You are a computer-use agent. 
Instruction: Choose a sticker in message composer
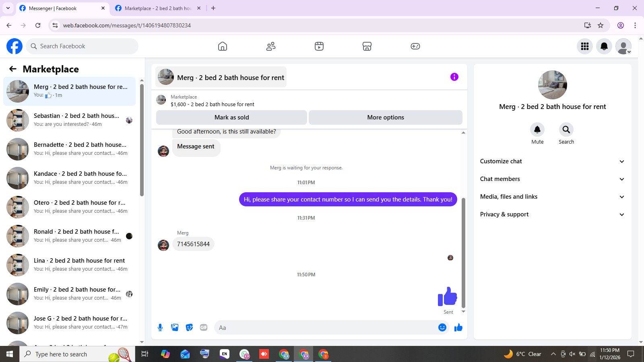(189, 327)
